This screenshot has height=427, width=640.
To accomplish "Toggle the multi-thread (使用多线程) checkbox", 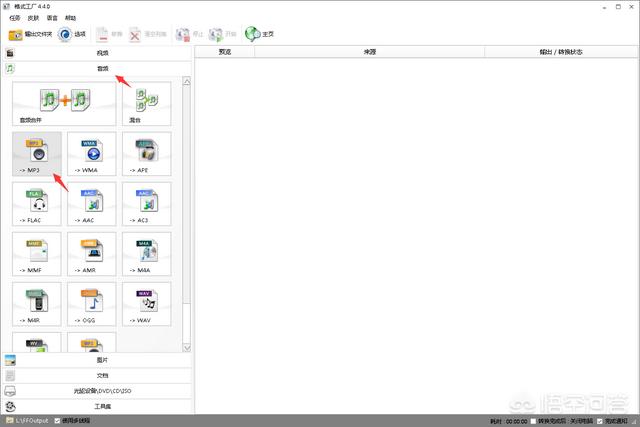I will (57, 421).
